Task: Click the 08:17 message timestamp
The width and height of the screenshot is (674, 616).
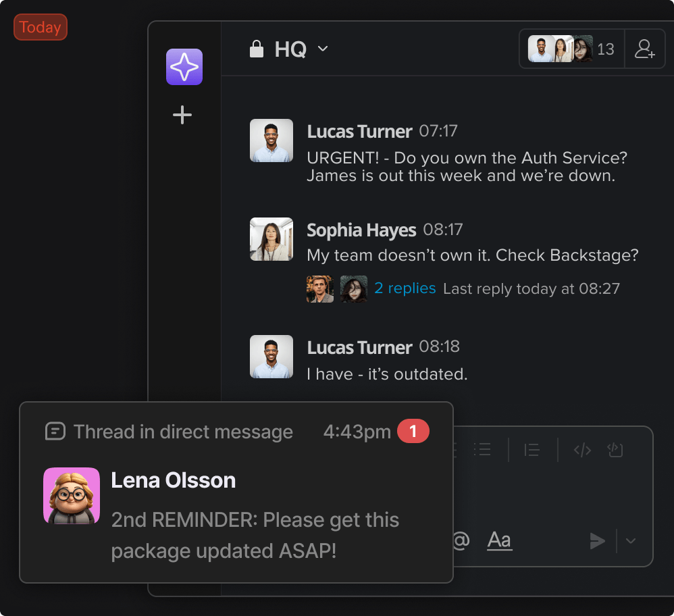Action: click(x=443, y=230)
